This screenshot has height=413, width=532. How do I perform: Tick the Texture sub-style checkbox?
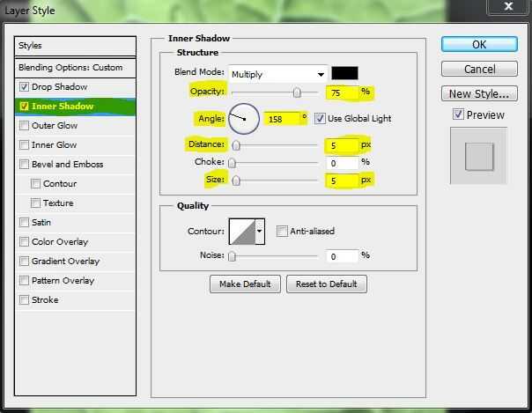tap(35, 203)
